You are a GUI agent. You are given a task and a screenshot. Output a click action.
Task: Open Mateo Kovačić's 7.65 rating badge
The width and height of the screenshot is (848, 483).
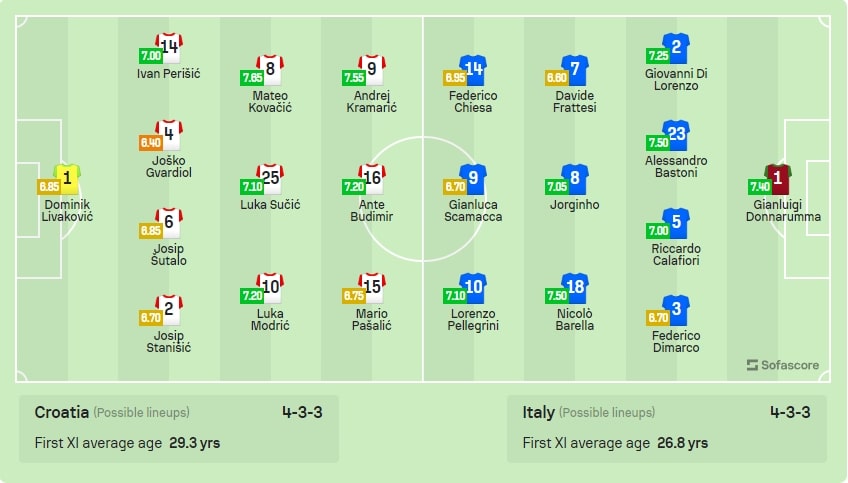point(252,77)
